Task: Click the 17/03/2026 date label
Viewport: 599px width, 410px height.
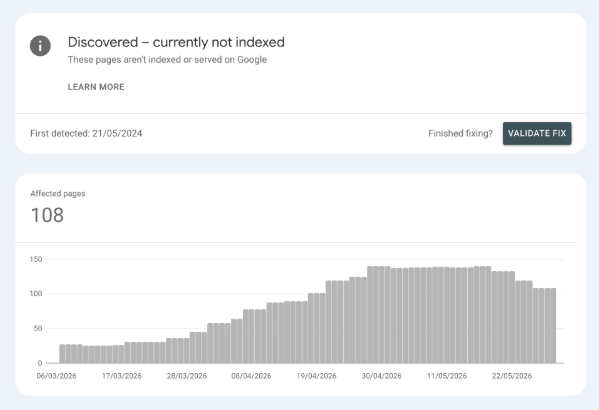Action: 122,376
